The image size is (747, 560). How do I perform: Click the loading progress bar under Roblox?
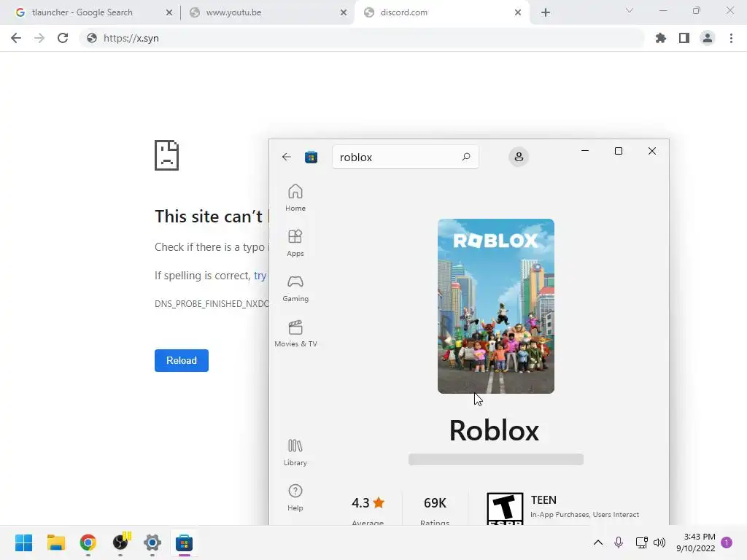(x=496, y=459)
